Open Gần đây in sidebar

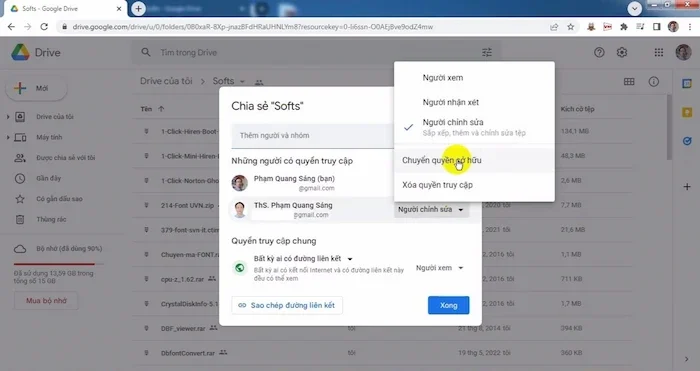click(x=48, y=178)
